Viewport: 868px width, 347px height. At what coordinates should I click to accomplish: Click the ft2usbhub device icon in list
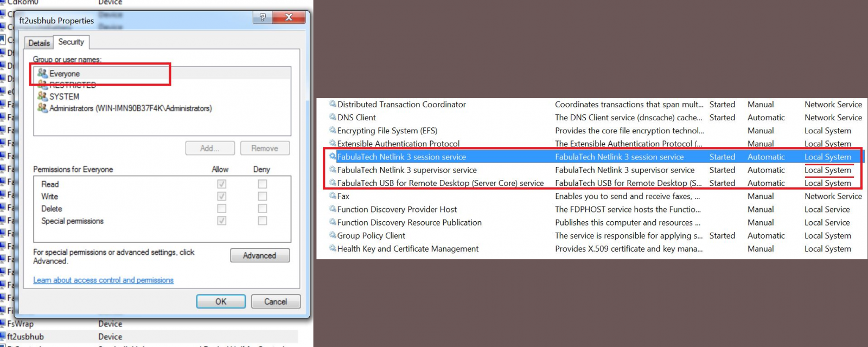coord(3,336)
